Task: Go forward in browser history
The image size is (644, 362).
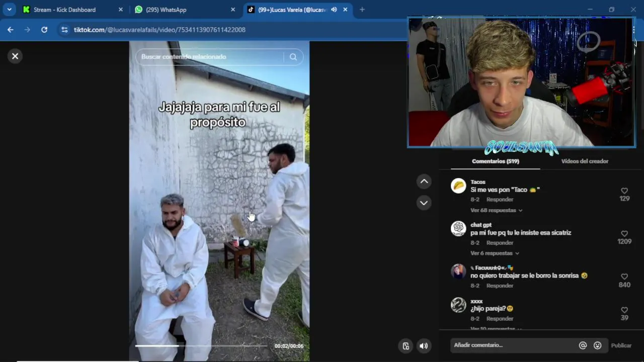Action: pyautogui.click(x=27, y=30)
